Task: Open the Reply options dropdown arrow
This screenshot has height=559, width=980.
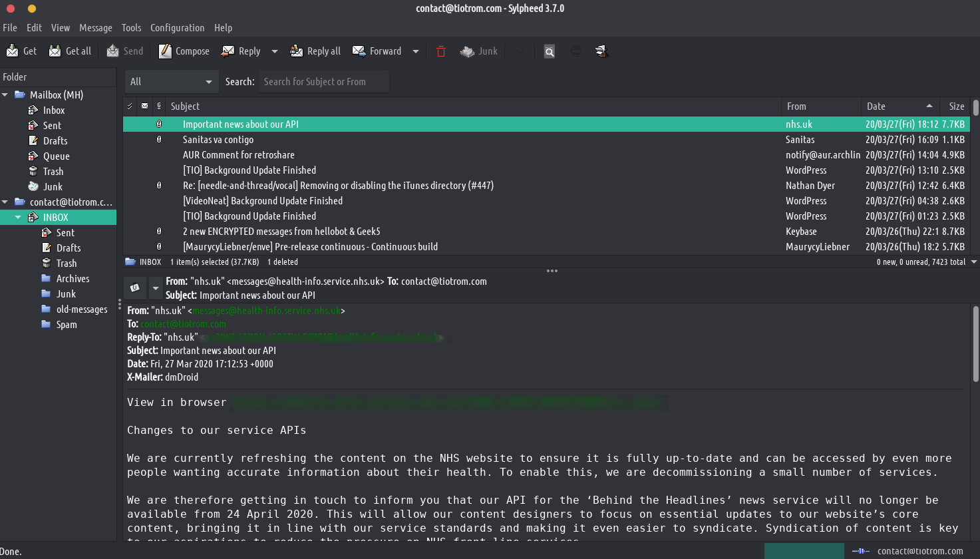Action: point(274,51)
